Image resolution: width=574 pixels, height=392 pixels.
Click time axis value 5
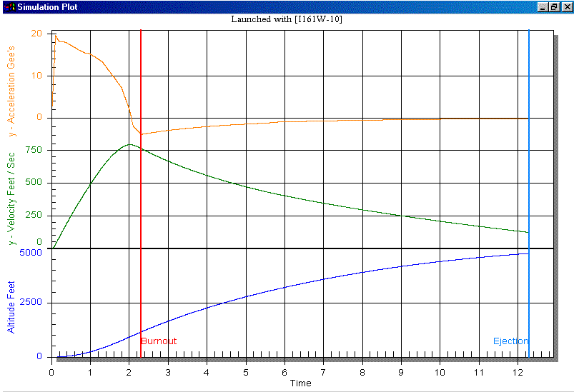point(246,373)
